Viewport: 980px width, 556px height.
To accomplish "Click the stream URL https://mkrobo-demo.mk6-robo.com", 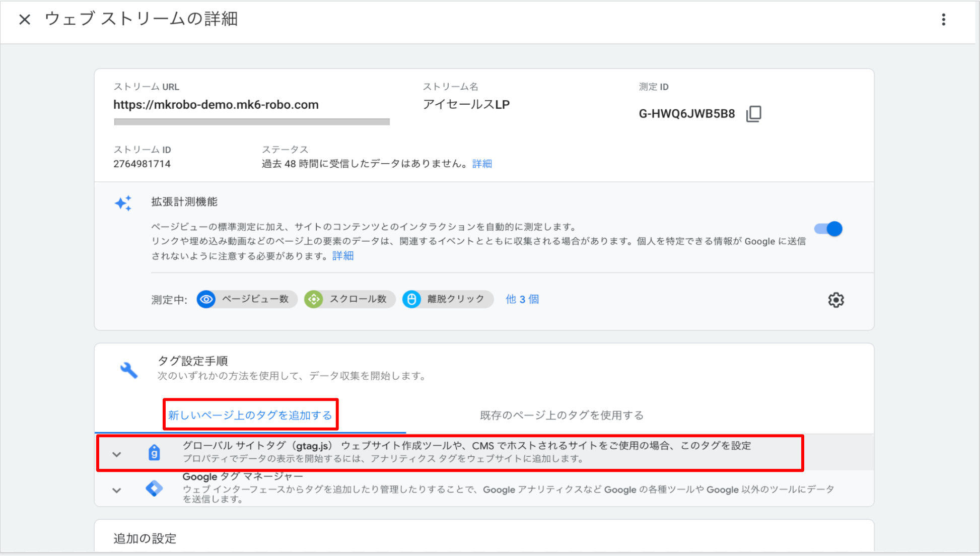I will pyautogui.click(x=216, y=105).
